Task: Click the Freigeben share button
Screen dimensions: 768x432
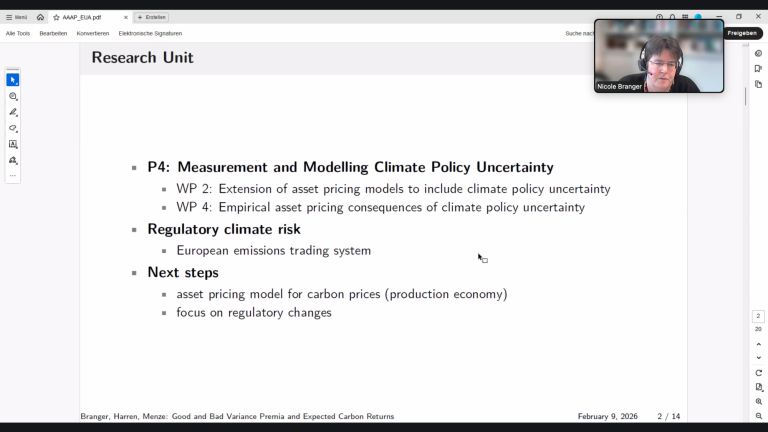Action: (x=742, y=33)
